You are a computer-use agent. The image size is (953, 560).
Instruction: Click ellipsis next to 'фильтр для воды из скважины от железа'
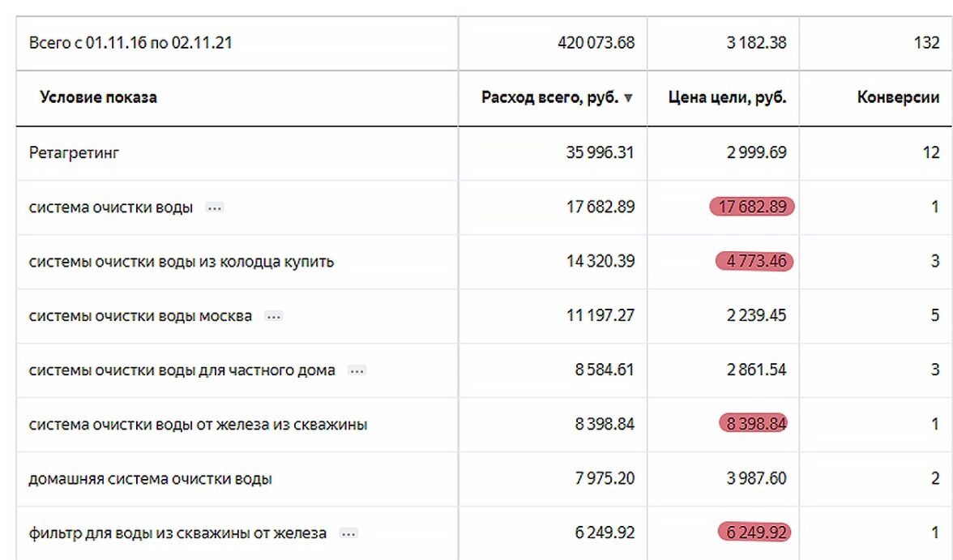tap(348, 533)
